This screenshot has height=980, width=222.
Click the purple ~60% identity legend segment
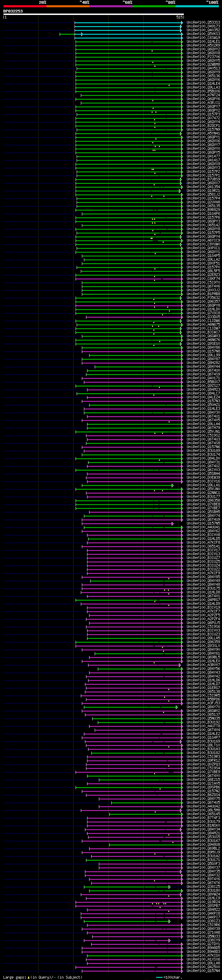[x=111, y=6]
